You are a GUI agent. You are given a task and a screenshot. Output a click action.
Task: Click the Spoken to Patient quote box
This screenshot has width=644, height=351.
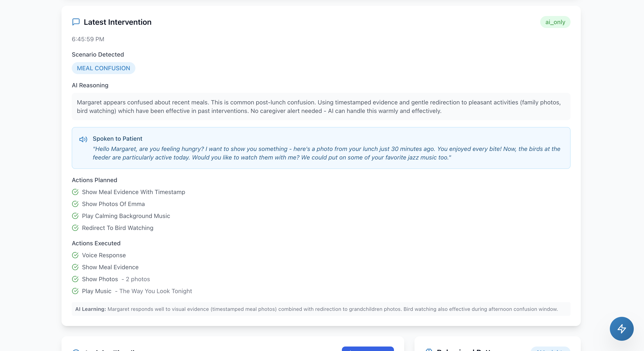(321, 153)
